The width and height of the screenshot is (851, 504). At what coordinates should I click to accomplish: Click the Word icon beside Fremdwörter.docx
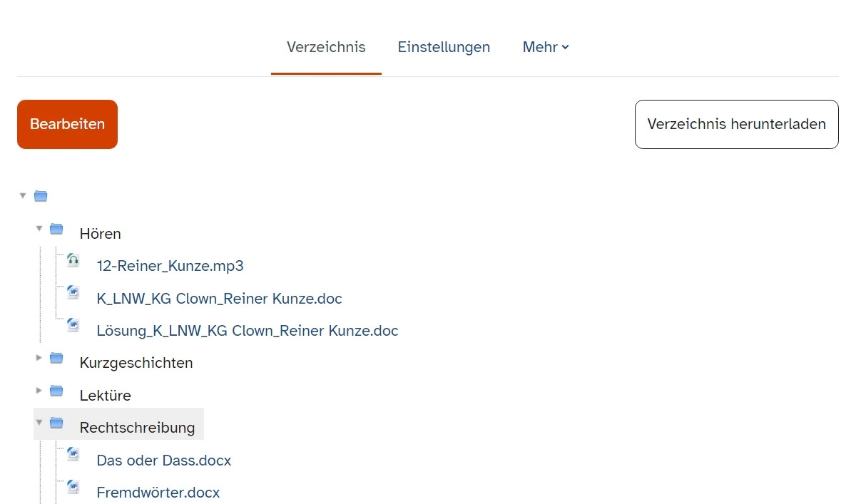tap(73, 487)
